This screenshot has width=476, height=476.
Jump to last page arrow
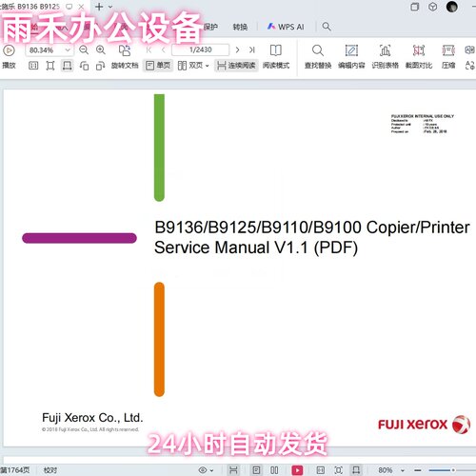pyautogui.click(x=252, y=50)
